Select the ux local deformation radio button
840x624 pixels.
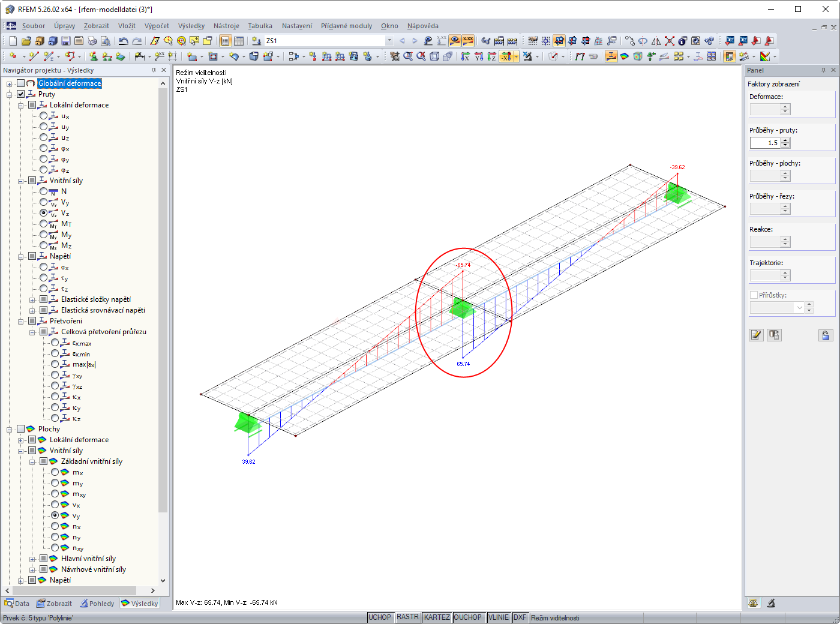pos(43,116)
